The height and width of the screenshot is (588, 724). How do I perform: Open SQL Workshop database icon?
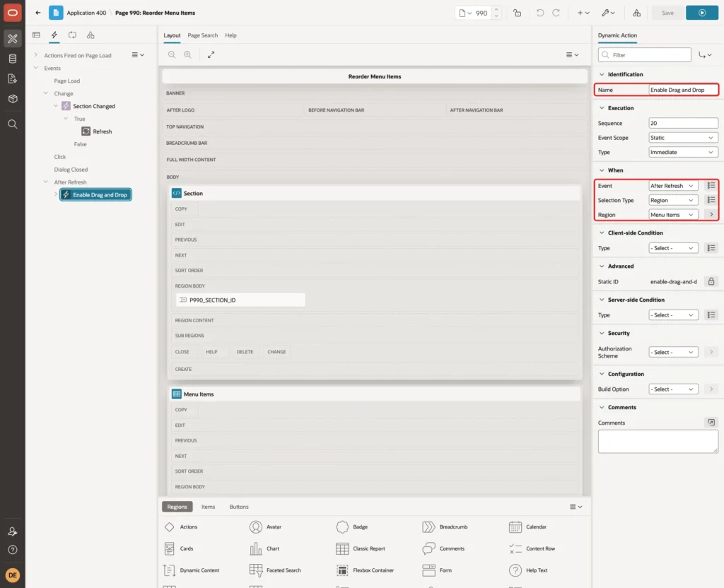(13, 59)
